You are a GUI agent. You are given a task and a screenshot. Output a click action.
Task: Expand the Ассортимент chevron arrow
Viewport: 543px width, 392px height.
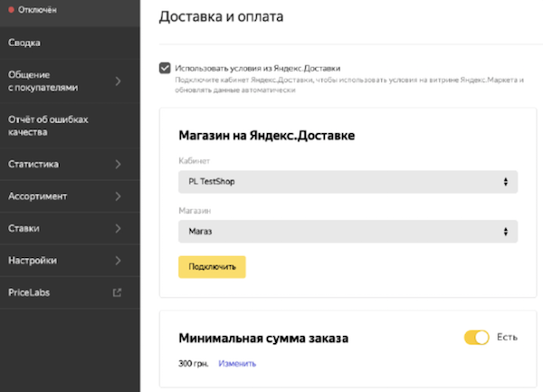118,196
